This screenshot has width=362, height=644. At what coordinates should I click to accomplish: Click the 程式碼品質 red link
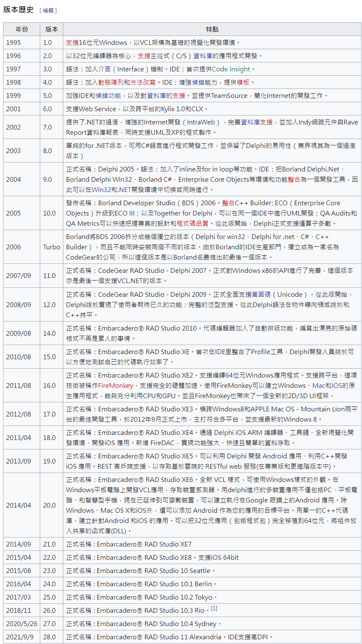pos(193,224)
